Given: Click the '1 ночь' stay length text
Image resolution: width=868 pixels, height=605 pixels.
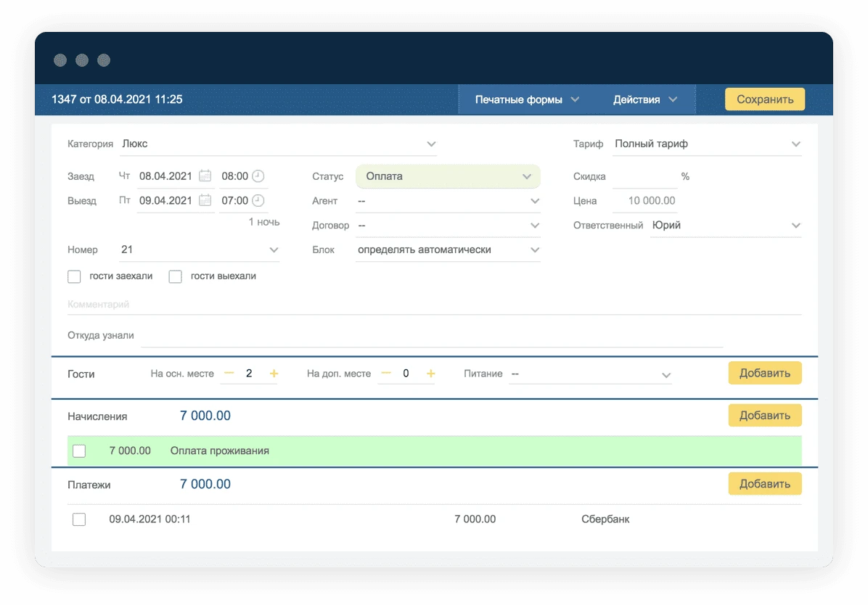Looking at the screenshot, I should point(264,222).
